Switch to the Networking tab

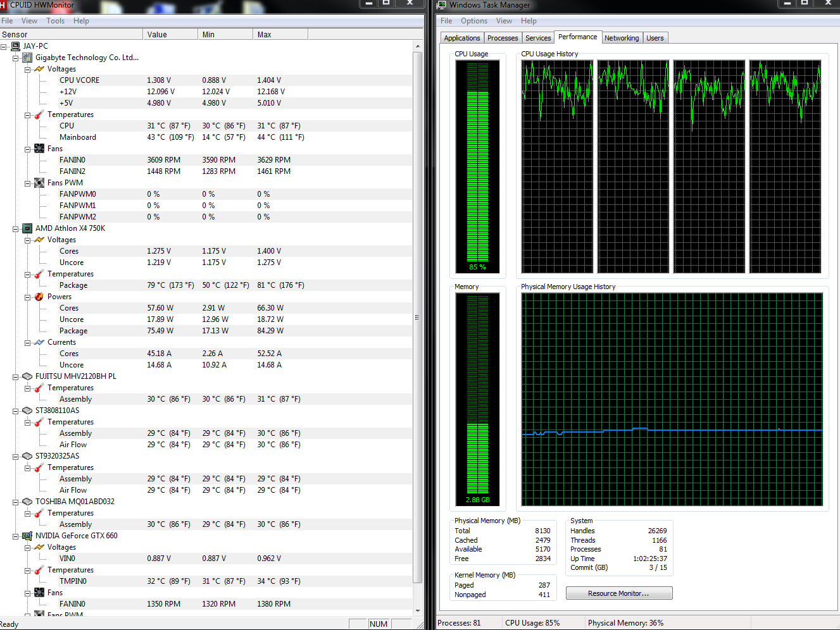[x=622, y=38]
